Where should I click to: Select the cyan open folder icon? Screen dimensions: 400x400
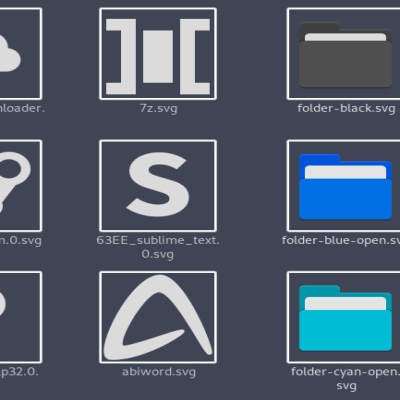tap(345, 317)
